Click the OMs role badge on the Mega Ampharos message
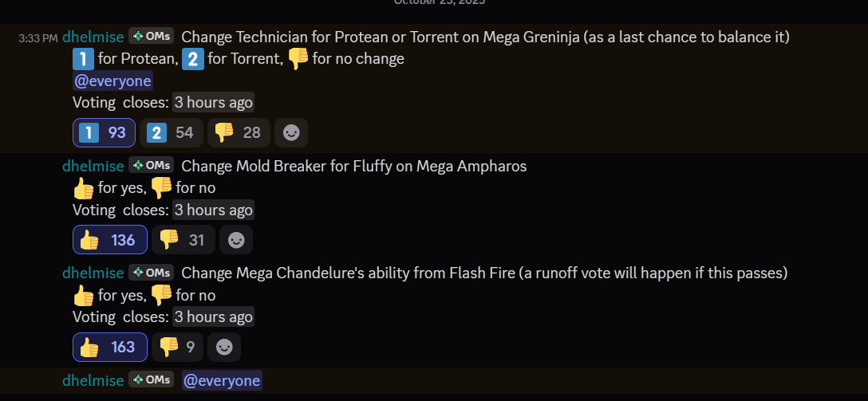 point(151,166)
